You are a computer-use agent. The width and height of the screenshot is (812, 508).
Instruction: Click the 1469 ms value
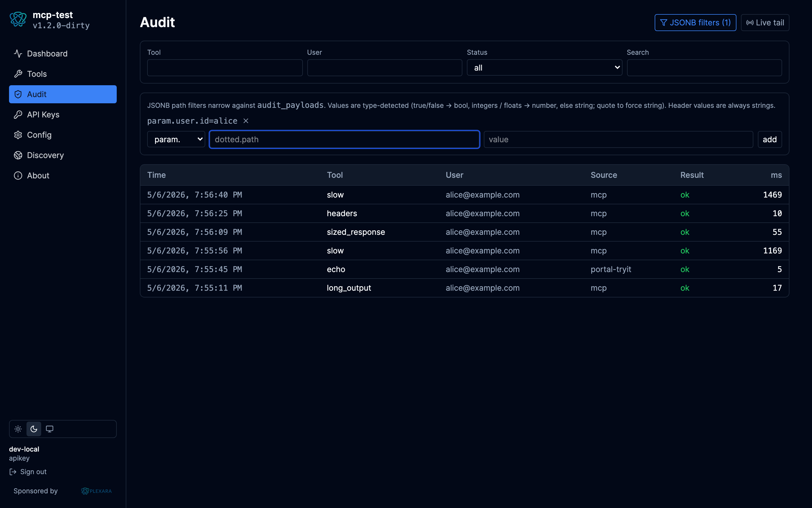click(773, 195)
